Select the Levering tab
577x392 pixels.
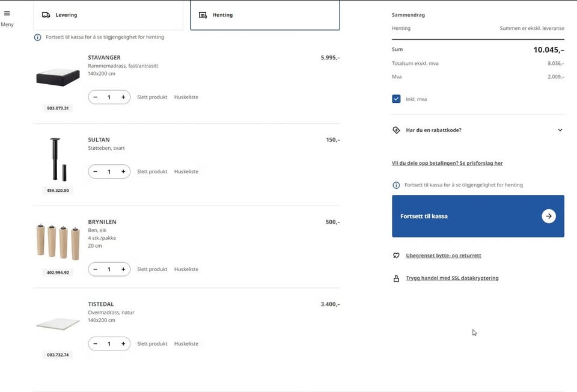point(108,15)
